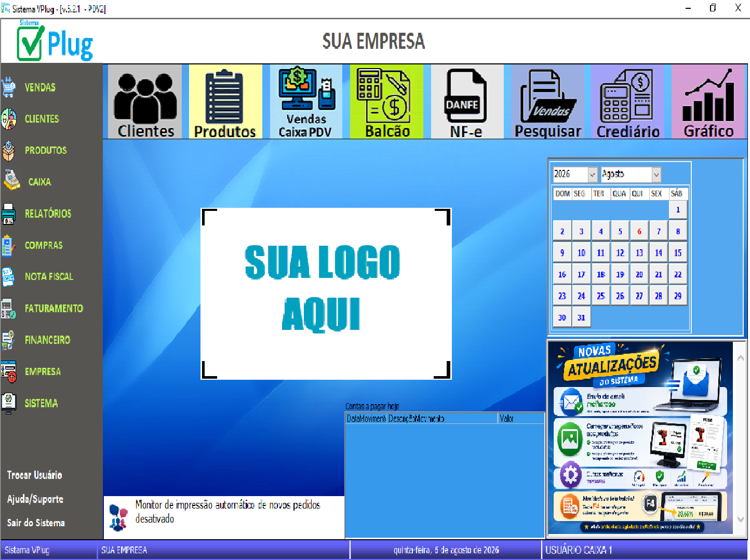Open the Produtos clipboard icon

click(x=225, y=102)
